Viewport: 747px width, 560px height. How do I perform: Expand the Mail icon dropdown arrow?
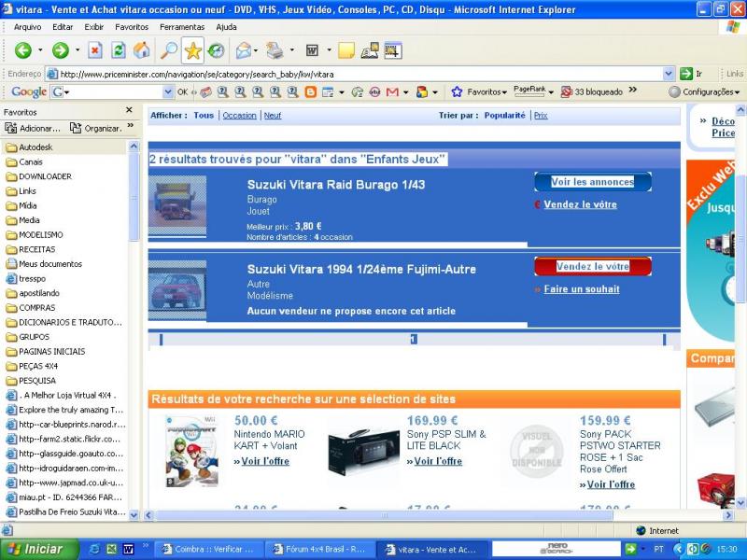click(256, 50)
